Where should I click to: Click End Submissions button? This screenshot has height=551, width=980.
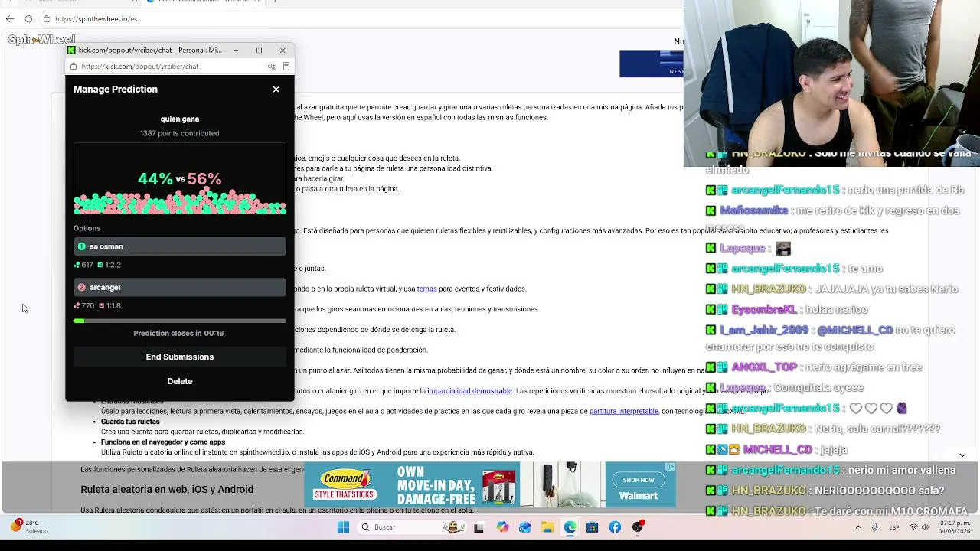[x=180, y=357]
